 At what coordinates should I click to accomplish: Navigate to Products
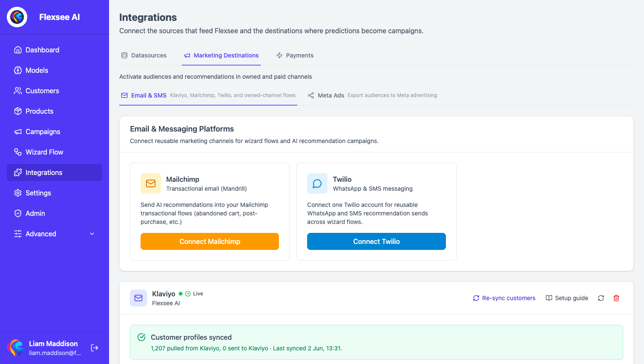click(x=55, y=111)
